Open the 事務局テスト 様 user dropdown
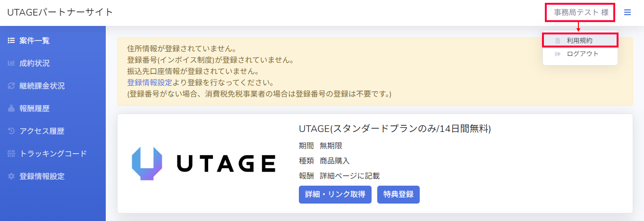 tap(580, 13)
